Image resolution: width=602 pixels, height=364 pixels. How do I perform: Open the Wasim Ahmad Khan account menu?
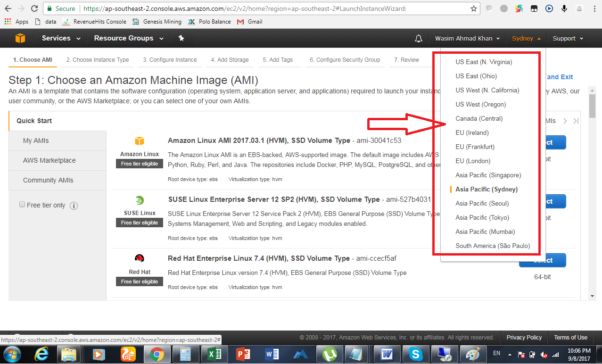click(x=467, y=39)
